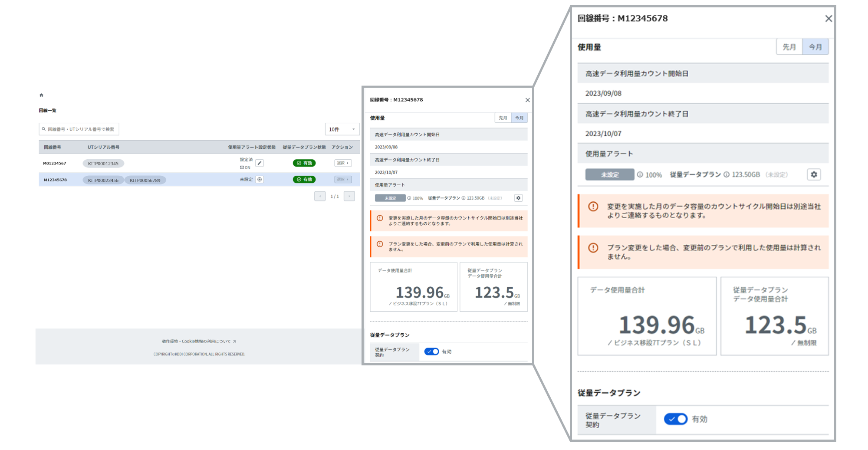Toggle 従量データプラン契約 switch in the small middle panel
The image size is (868, 450).
(x=431, y=351)
